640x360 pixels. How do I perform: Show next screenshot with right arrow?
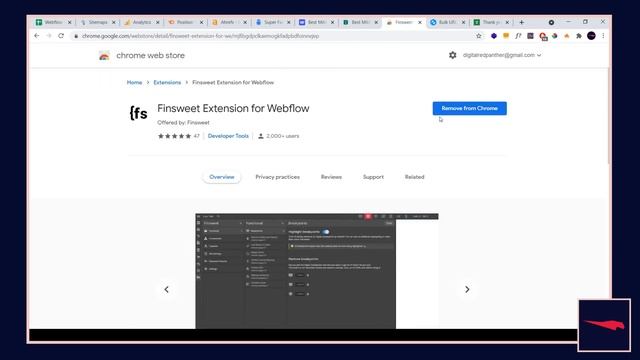(467, 289)
